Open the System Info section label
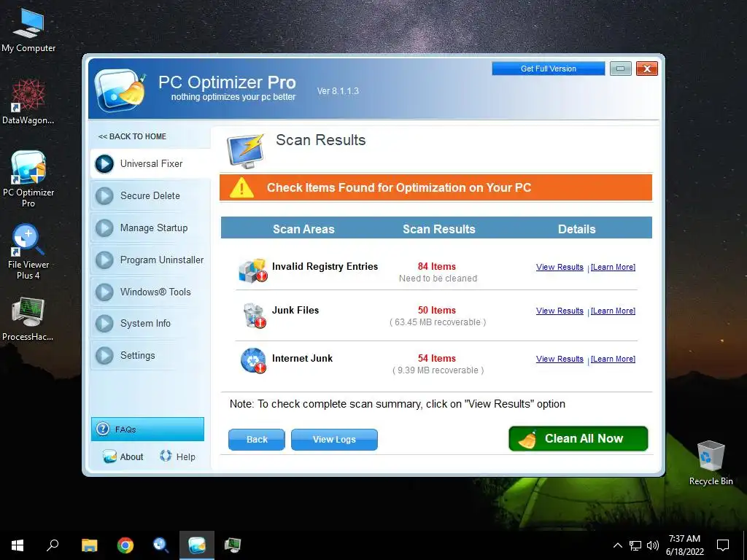This screenshot has width=747, height=560. (145, 323)
